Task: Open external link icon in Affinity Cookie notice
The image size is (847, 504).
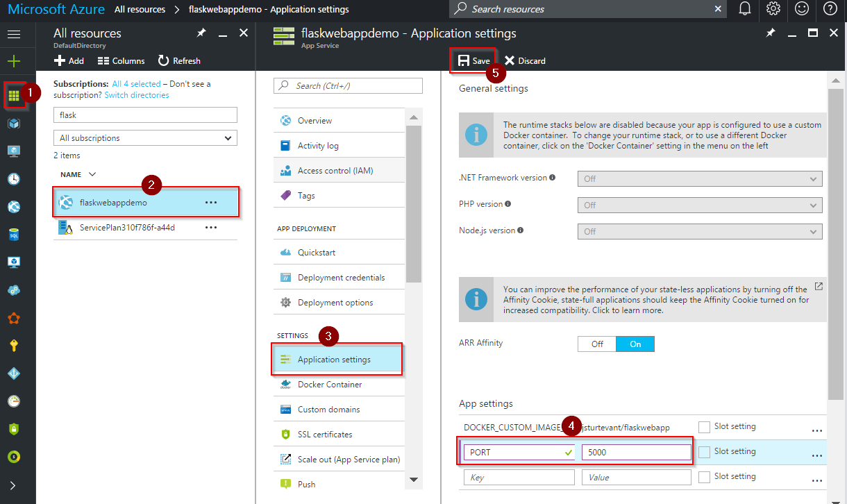Action: point(819,286)
